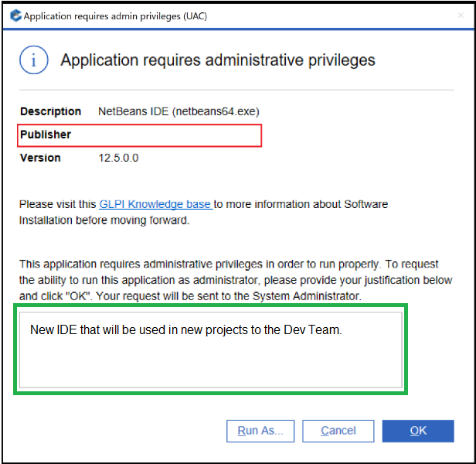Cancel the admin privileges request
This screenshot has width=476, height=464.
click(x=338, y=431)
